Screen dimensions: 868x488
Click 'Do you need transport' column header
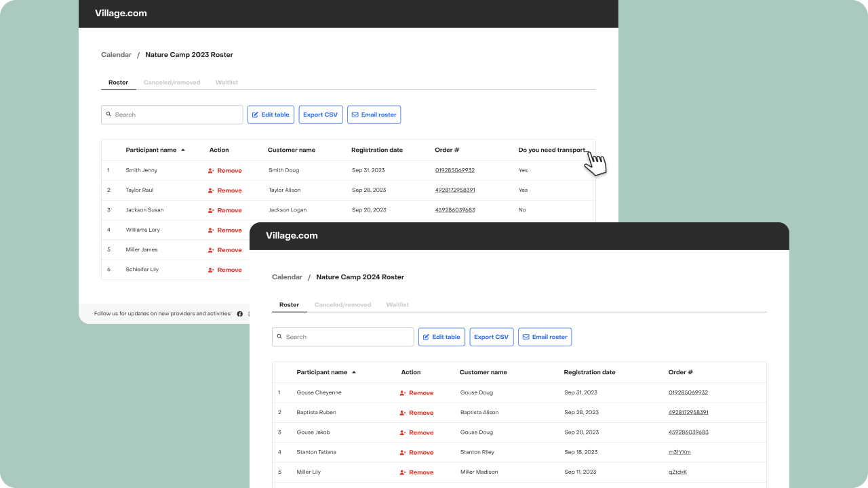551,150
